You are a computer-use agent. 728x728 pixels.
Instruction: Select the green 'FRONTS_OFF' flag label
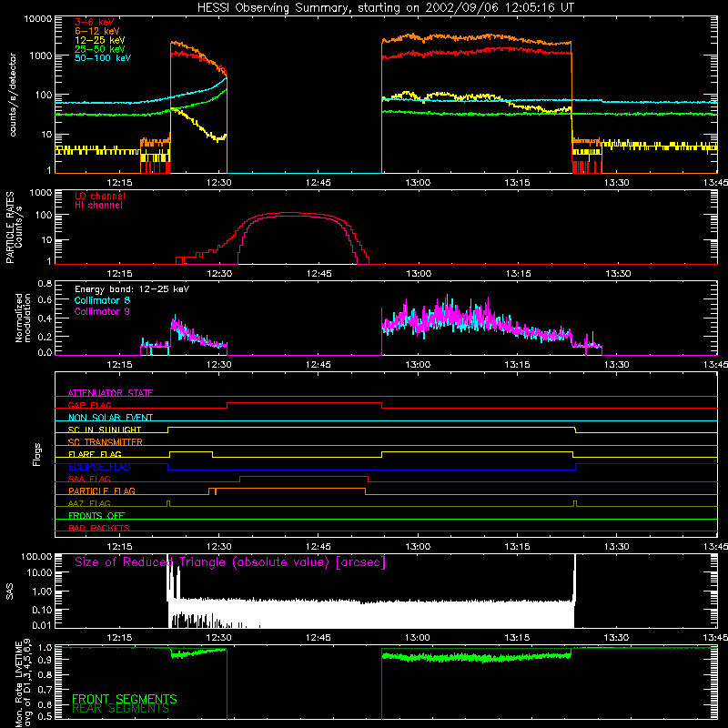[x=96, y=515]
